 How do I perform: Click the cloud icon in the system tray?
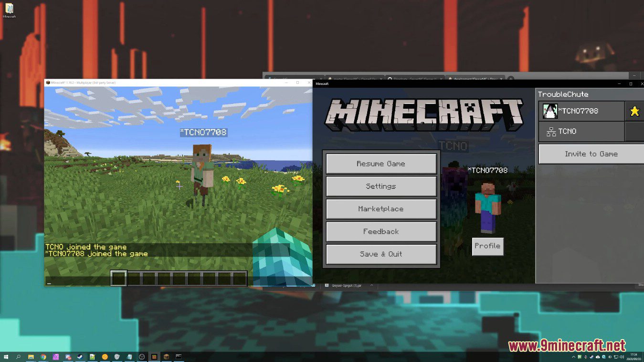[x=598, y=357]
